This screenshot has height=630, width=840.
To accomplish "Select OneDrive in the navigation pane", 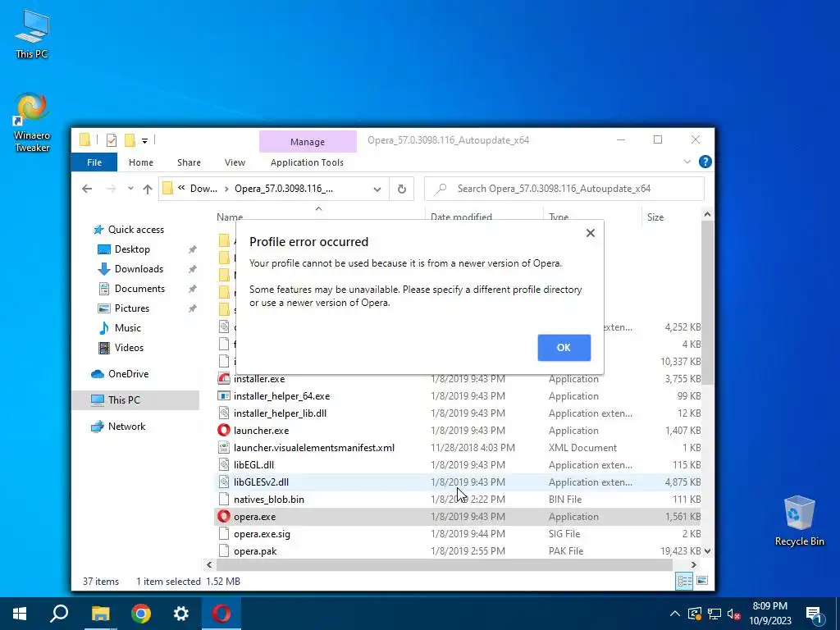I will point(128,374).
